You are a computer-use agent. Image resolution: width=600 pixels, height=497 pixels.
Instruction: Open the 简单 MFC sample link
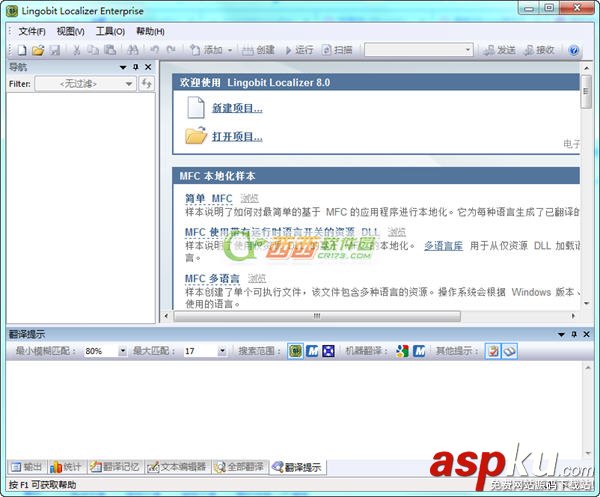pos(209,199)
